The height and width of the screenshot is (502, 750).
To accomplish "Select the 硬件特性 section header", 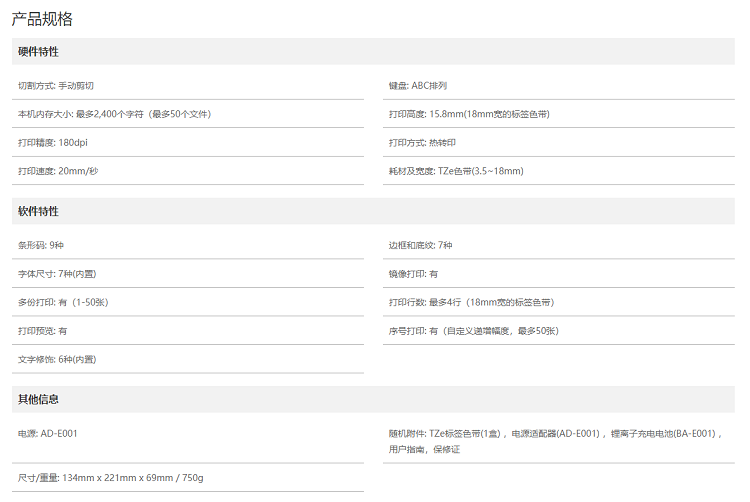I will pos(373,52).
